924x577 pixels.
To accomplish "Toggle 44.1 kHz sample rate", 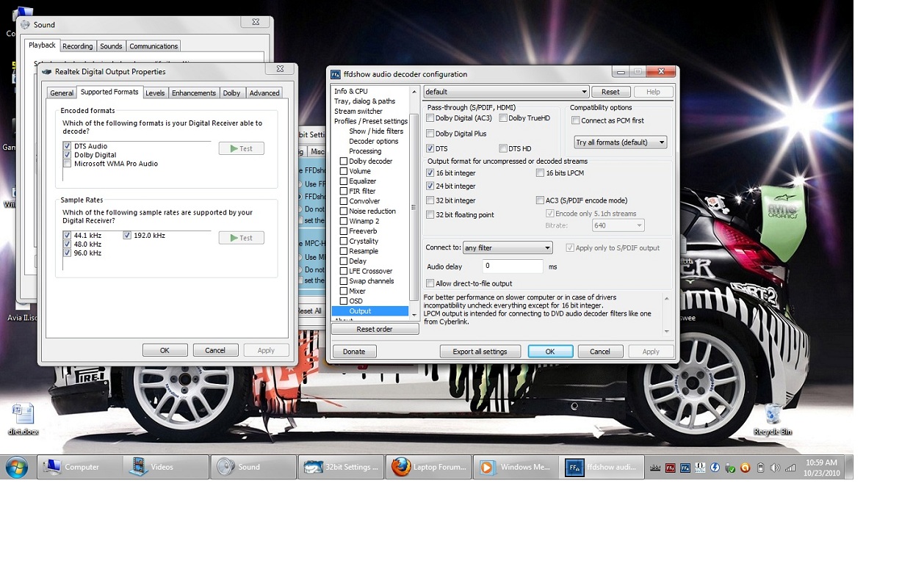I will (68, 236).
